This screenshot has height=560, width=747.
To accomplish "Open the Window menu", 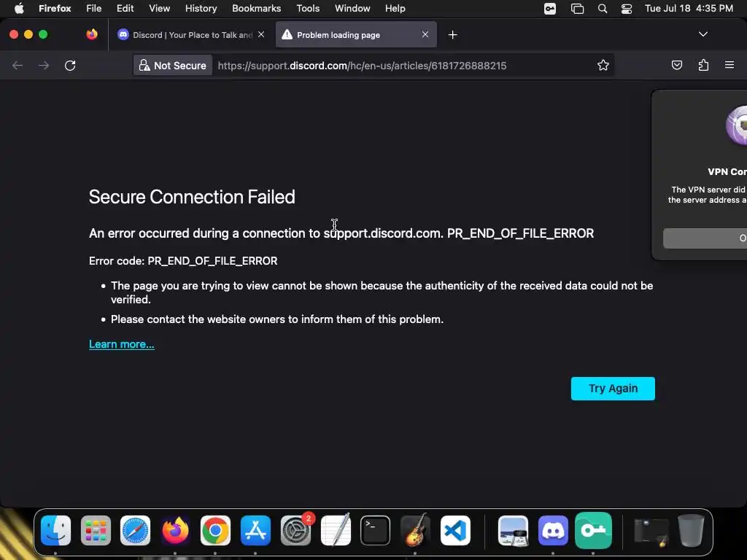I will (x=352, y=8).
